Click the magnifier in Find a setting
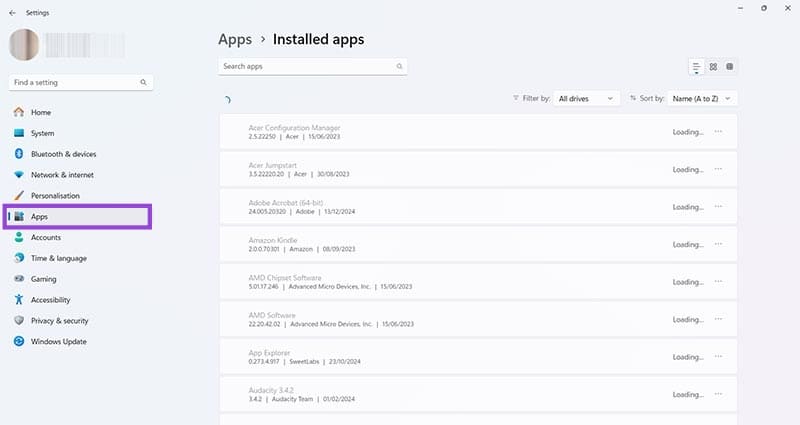800x425 pixels. tap(143, 82)
